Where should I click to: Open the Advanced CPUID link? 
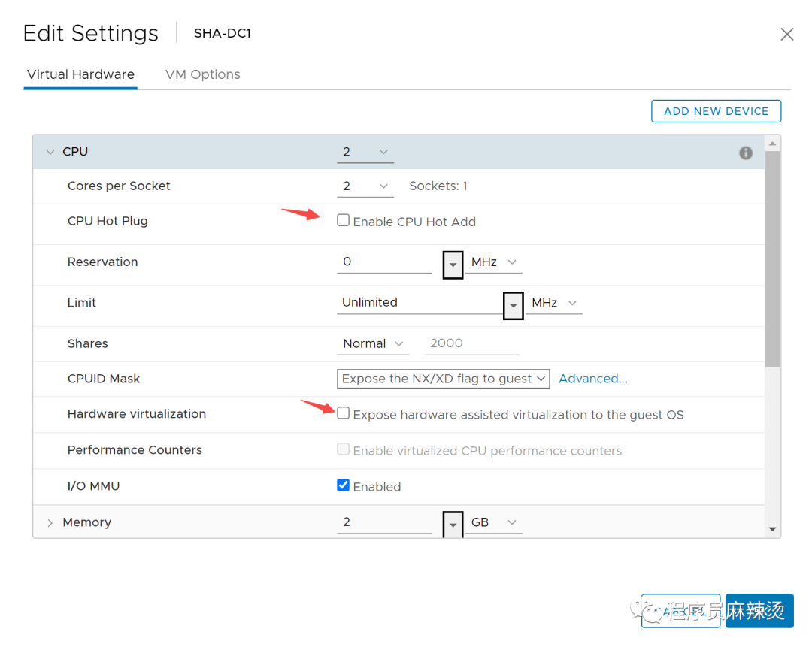point(592,379)
